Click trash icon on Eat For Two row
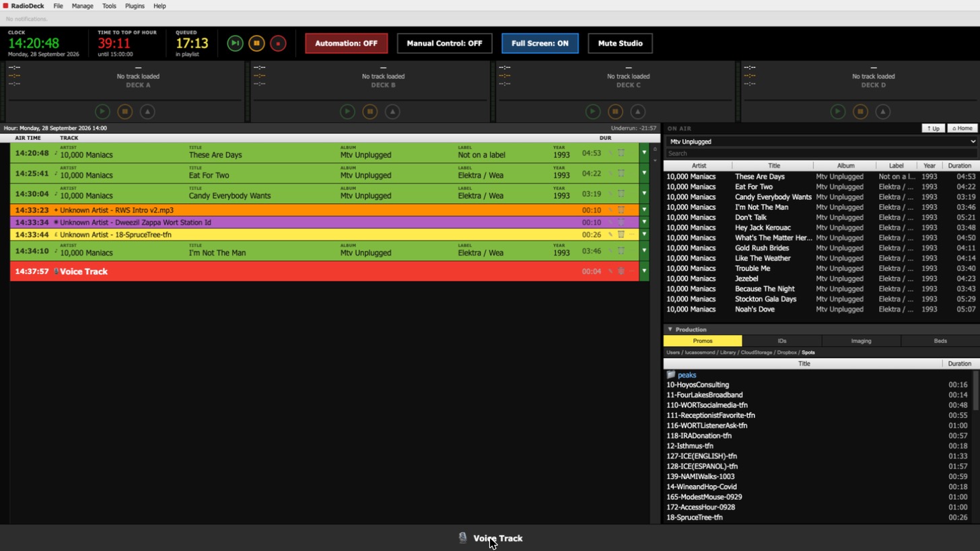The image size is (980, 551). pos(621,173)
